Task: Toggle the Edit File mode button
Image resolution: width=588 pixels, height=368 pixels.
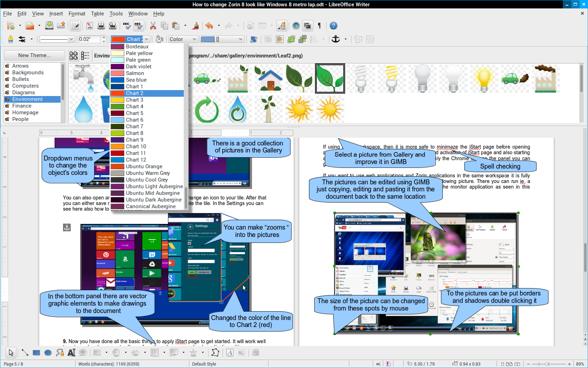Action: (x=75, y=26)
